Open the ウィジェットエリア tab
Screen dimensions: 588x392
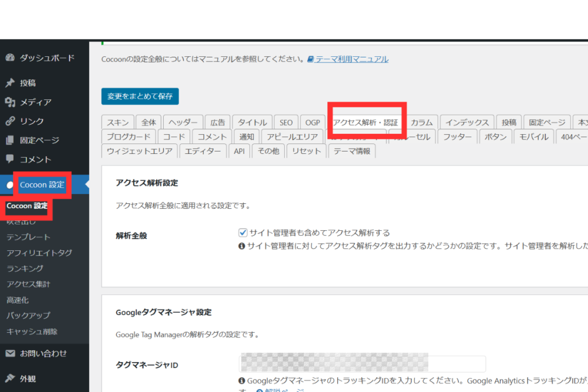point(140,151)
